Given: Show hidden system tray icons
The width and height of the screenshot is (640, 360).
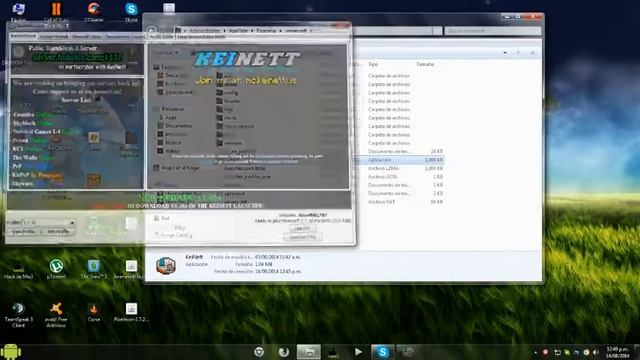Looking at the screenshot, I should tap(535, 352).
